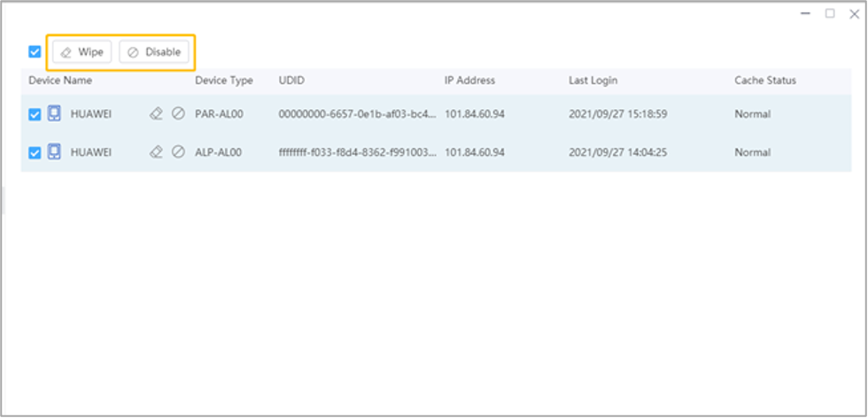Click the UDID column header
The width and height of the screenshot is (868, 418).
click(291, 81)
